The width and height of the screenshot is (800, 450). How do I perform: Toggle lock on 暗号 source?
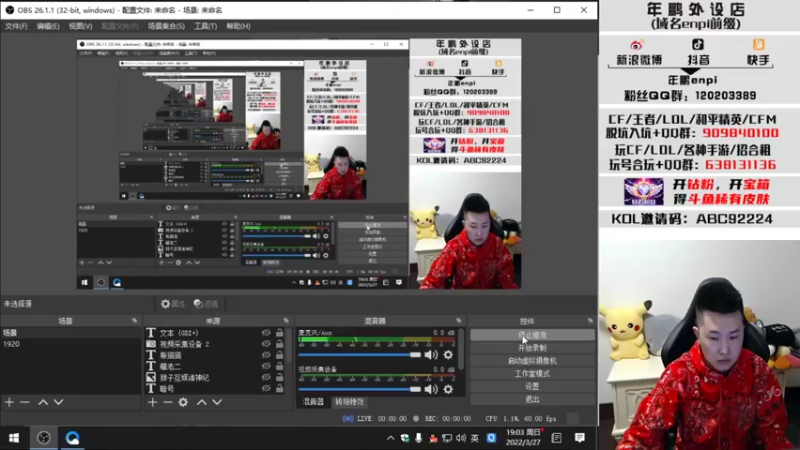coord(279,388)
